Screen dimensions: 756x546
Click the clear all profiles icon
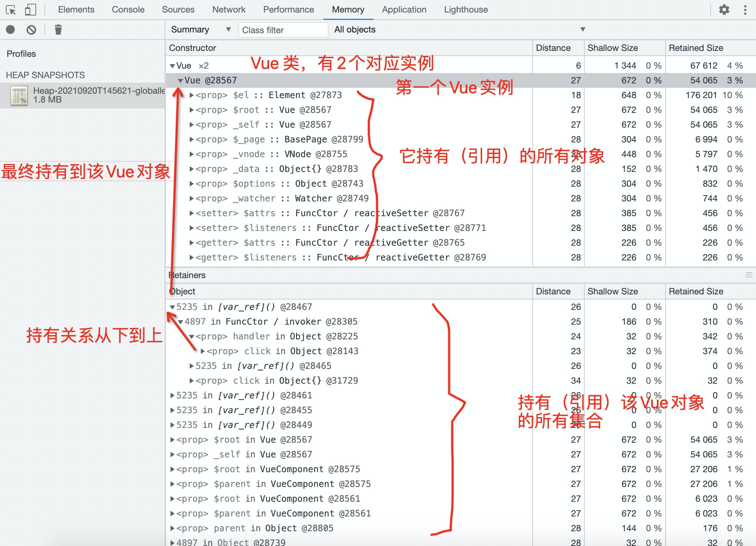pos(31,30)
